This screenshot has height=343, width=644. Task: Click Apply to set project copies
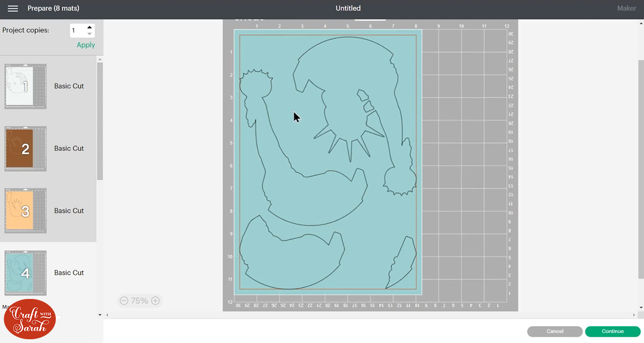coord(85,45)
